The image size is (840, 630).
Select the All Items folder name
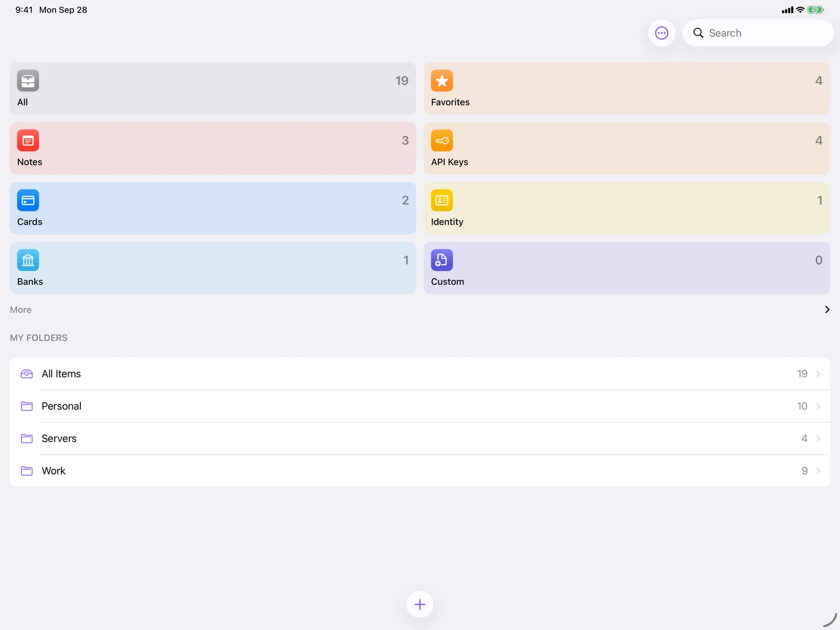pyautogui.click(x=61, y=374)
